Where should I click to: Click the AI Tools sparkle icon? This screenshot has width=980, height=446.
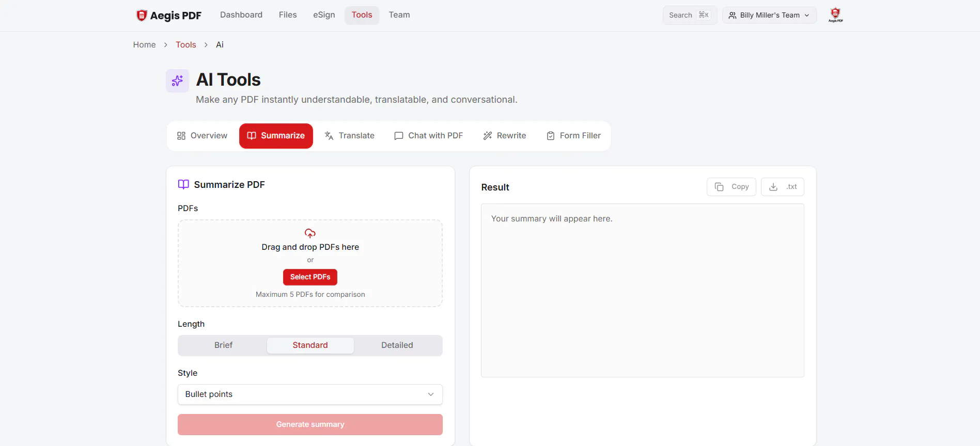click(x=177, y=81)
